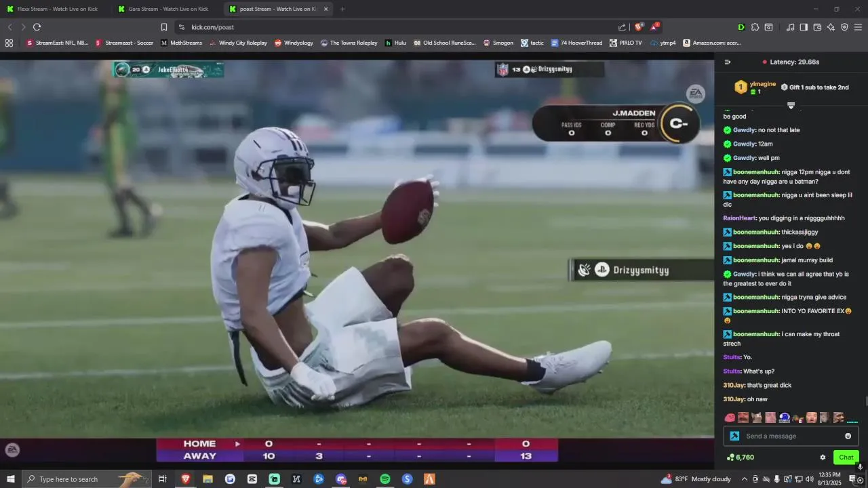Open chat identity hammer badge
The image size is (868, 488).
coord(734,436)
